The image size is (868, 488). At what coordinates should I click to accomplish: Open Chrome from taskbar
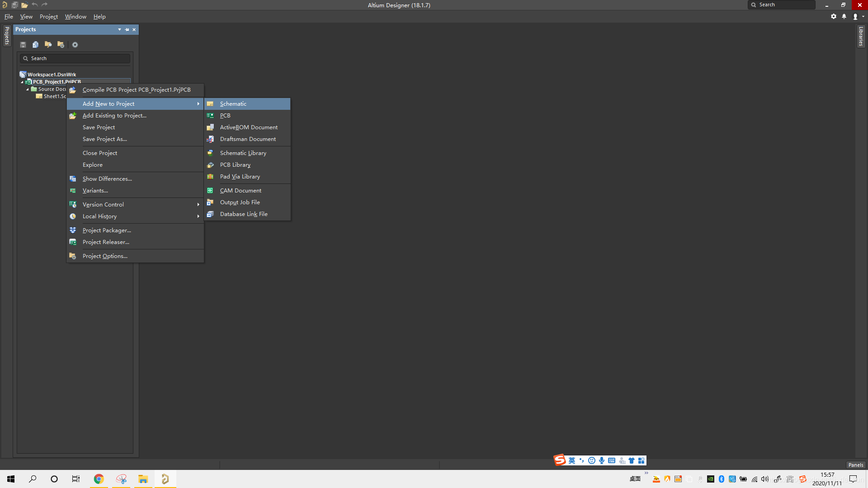[x=99, y=479]
